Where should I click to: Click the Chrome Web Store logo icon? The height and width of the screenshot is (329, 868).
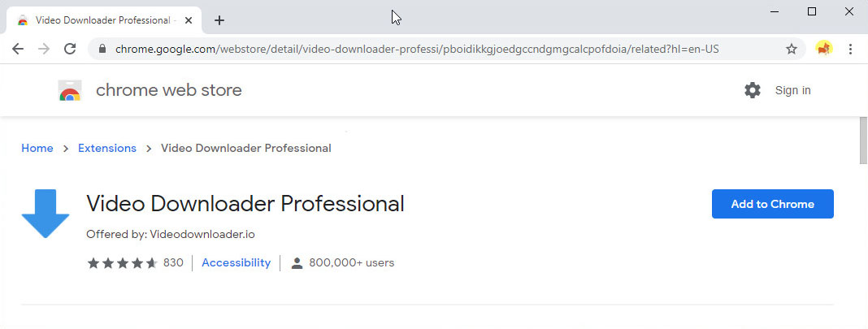pos(70,90)
